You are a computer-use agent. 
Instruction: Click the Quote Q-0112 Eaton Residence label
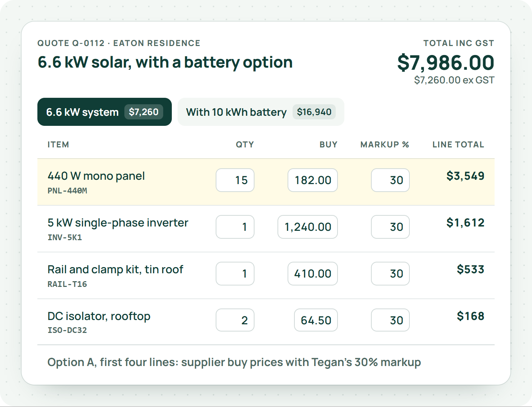[x=119, y=43]
